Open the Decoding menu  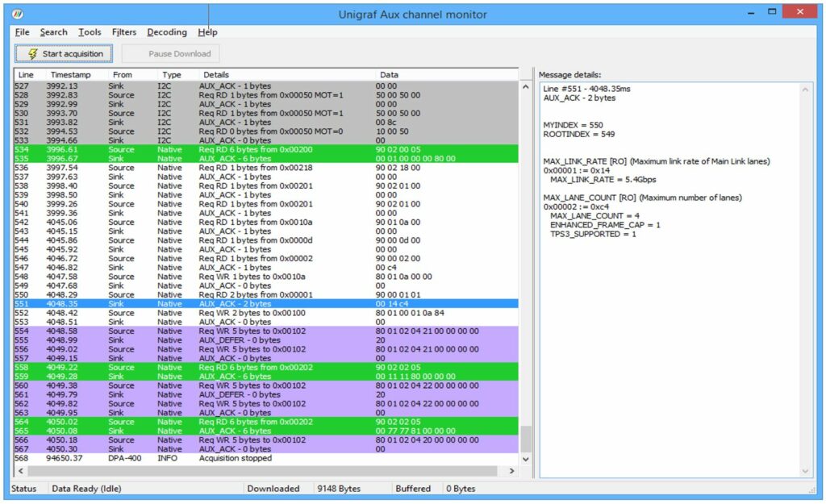[x=166, y=32]
